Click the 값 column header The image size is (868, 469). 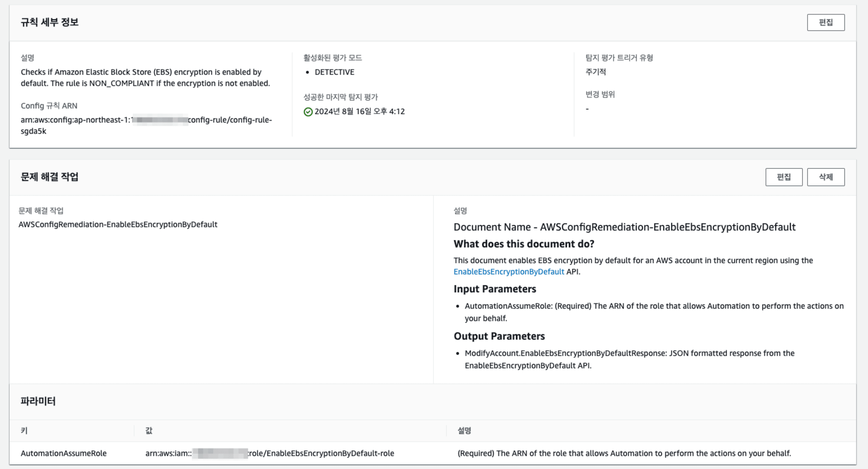click(149, 430)
